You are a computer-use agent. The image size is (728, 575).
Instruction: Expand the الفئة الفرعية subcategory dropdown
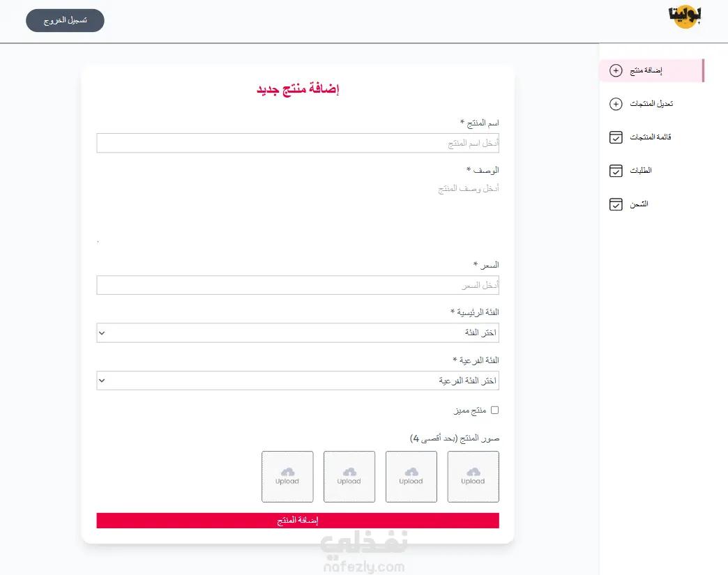298,381
